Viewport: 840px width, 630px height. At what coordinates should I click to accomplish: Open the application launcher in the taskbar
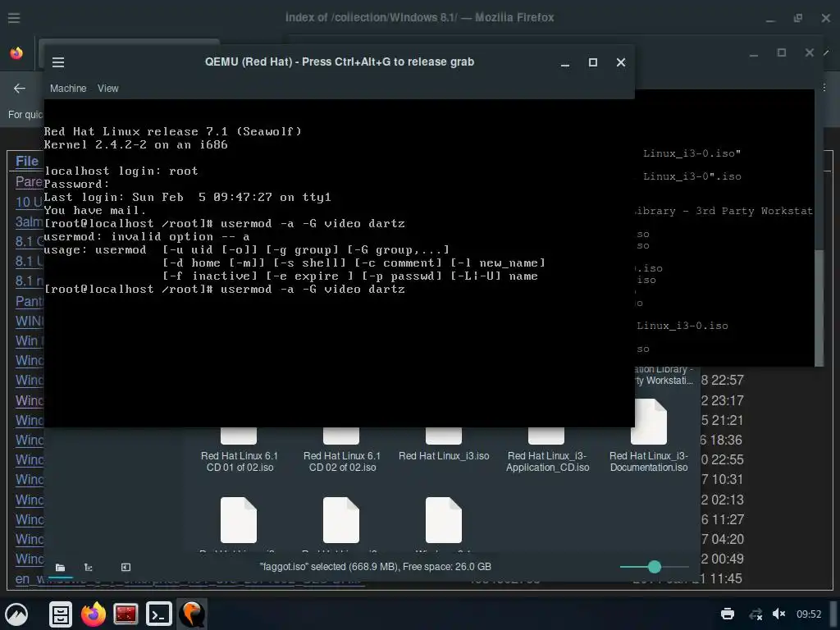(16, 614)
